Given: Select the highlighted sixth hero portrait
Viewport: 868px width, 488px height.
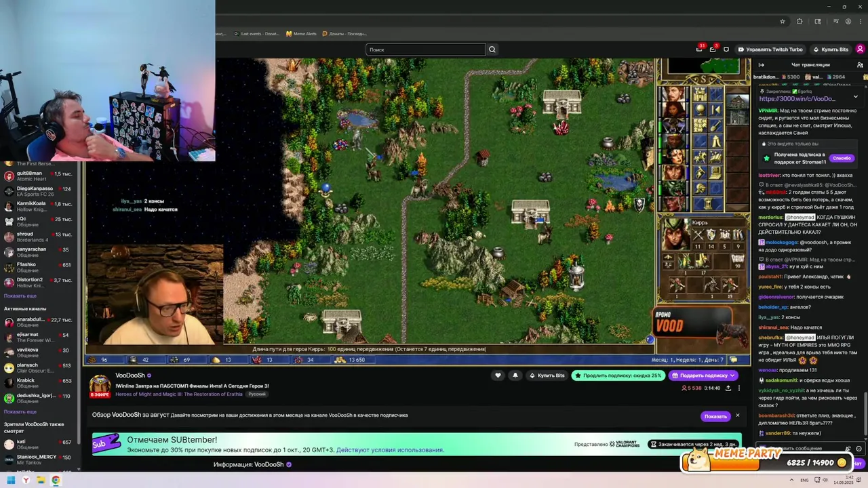Looking at the screenshot, I should (x=673, y=172).
